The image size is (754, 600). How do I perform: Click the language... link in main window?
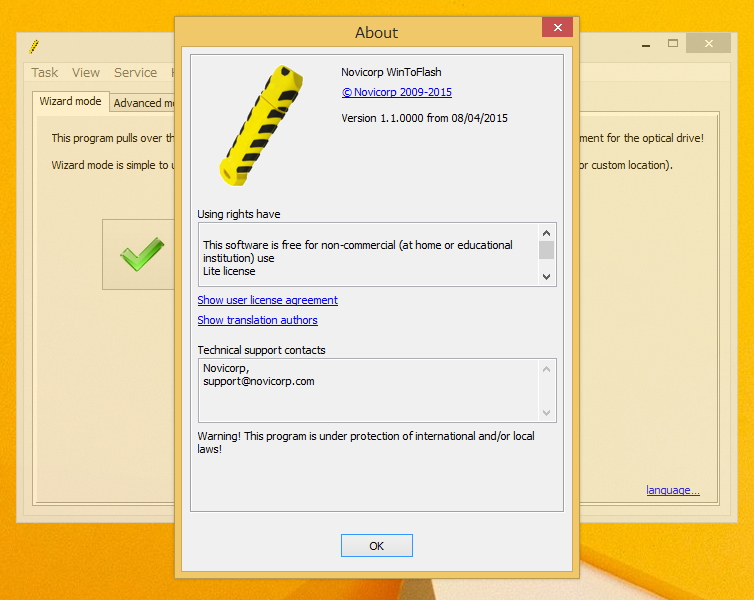click(672, 490)
